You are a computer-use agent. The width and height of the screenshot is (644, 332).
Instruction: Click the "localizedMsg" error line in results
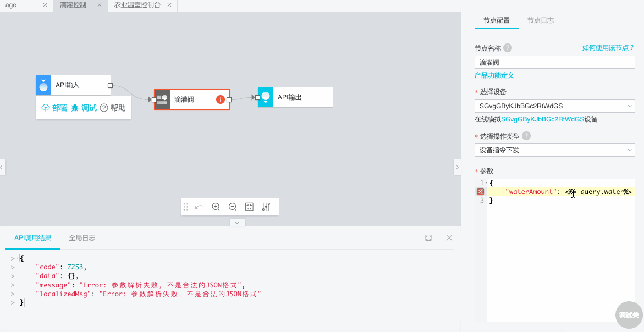click(148, 294)
